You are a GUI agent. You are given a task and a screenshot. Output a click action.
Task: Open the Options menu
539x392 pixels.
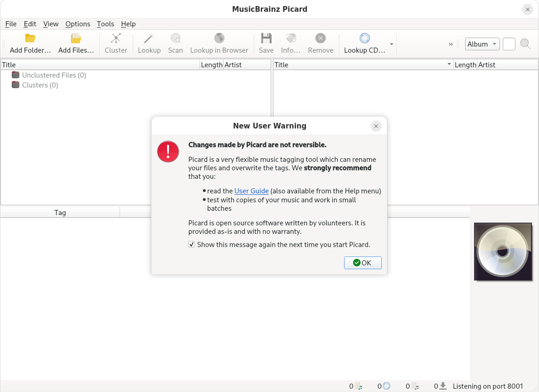coord(78,24)
